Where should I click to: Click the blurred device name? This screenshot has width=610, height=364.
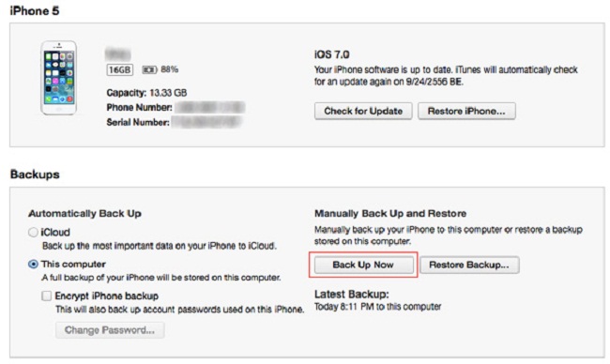click(118, 53)
